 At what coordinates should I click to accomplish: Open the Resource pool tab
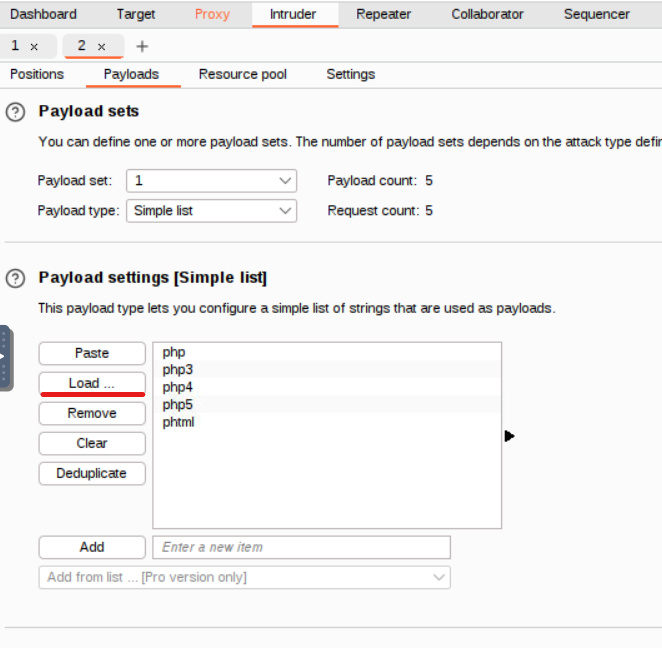242,74
